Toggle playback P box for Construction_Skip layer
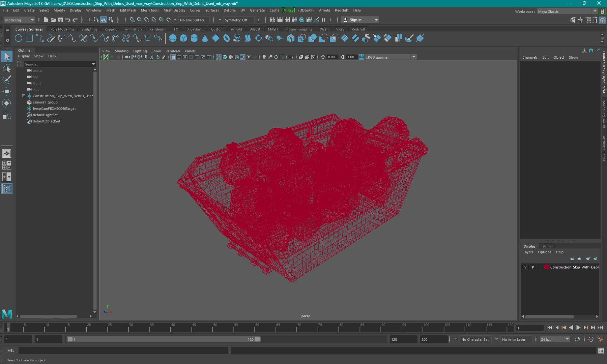 point(533,267)
